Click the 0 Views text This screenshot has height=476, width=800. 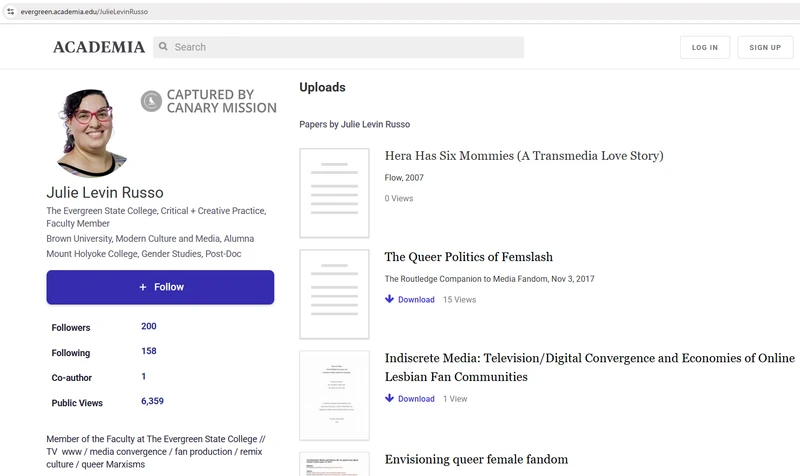(399, 198)
